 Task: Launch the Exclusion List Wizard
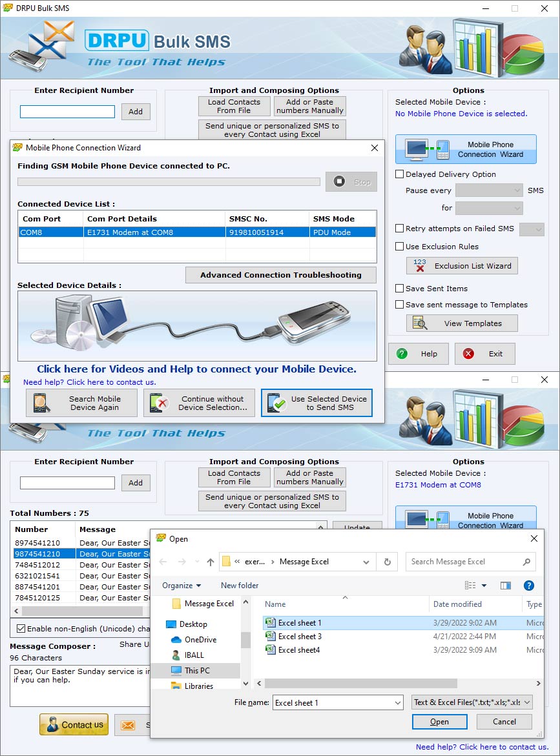[x=462, y=265]
